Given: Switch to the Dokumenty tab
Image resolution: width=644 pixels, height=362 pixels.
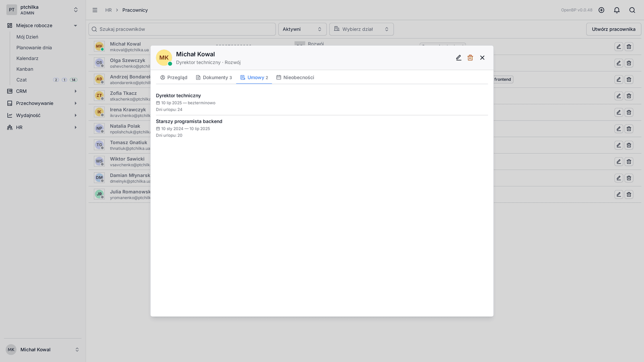Looking at the screenshot, I should [x=214, y=78].
